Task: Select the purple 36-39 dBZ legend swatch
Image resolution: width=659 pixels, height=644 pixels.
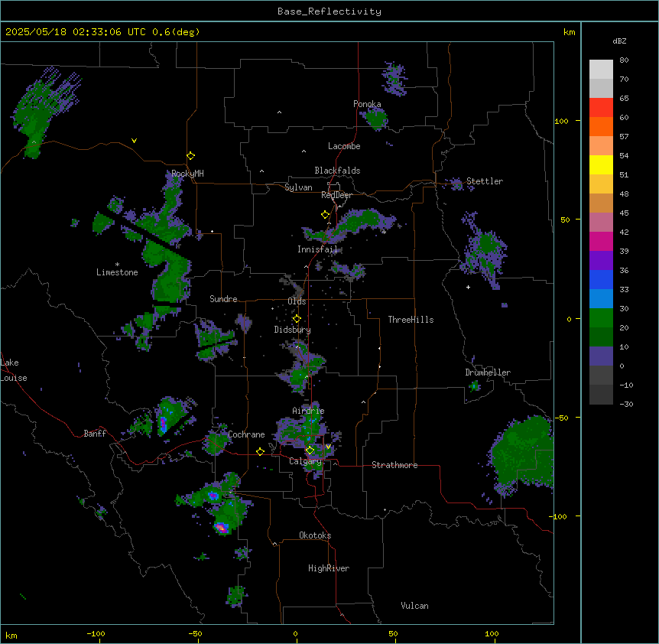Action: (601, 261)
